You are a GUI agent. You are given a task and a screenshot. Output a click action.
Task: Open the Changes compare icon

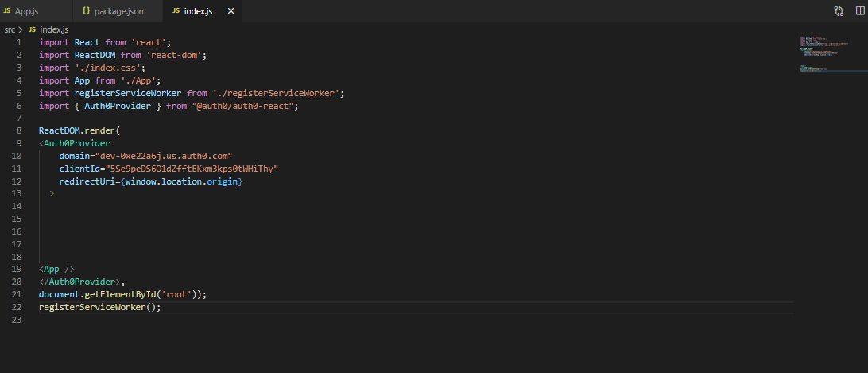(839, 11)
